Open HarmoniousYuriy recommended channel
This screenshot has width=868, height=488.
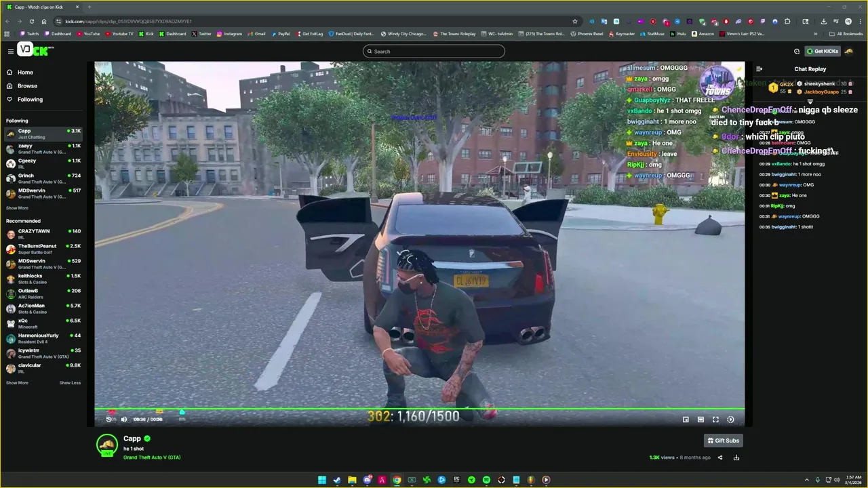[x=43, y=338]
